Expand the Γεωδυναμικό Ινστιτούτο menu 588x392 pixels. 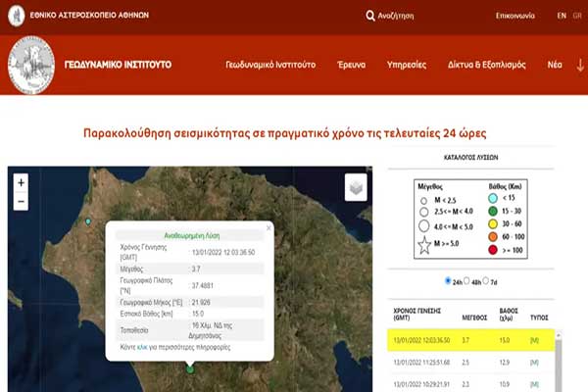pyautogui.click(x=270, y=64)
